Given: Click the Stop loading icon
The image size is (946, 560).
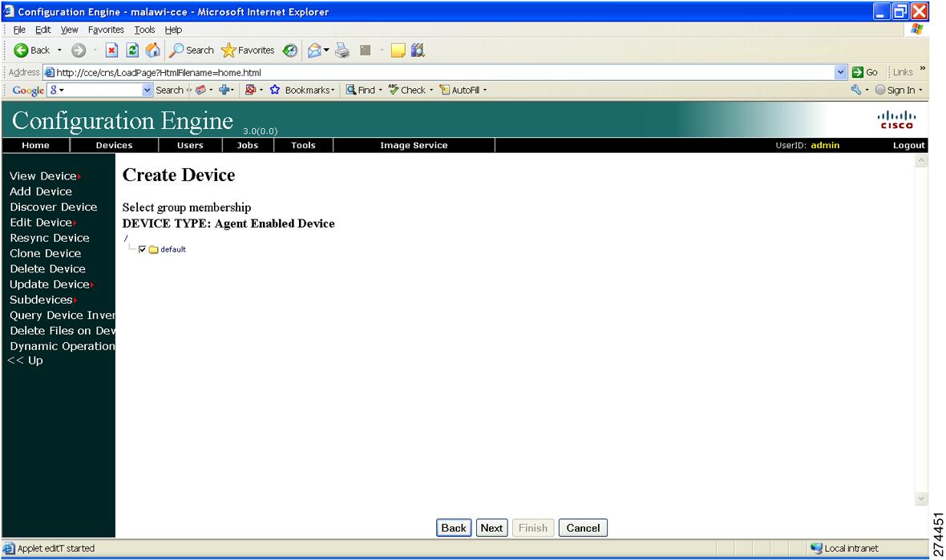Looking at the screenshot, I should pos(111,50).
